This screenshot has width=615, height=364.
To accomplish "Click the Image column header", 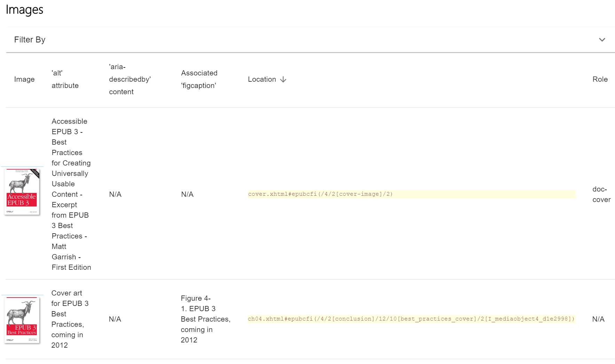I will (x=24, y=79).
